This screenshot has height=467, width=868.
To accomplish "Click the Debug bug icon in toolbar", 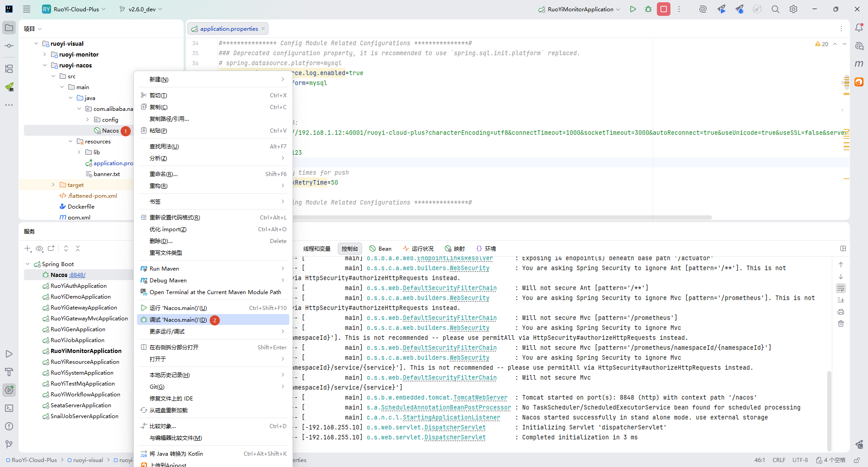I will coord(648,9).
